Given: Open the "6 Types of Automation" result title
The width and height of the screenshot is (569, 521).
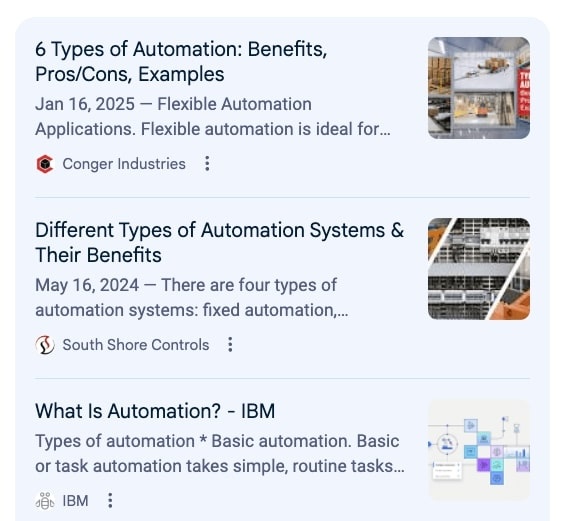Looking at the screenshot, I should click(181, 61).
